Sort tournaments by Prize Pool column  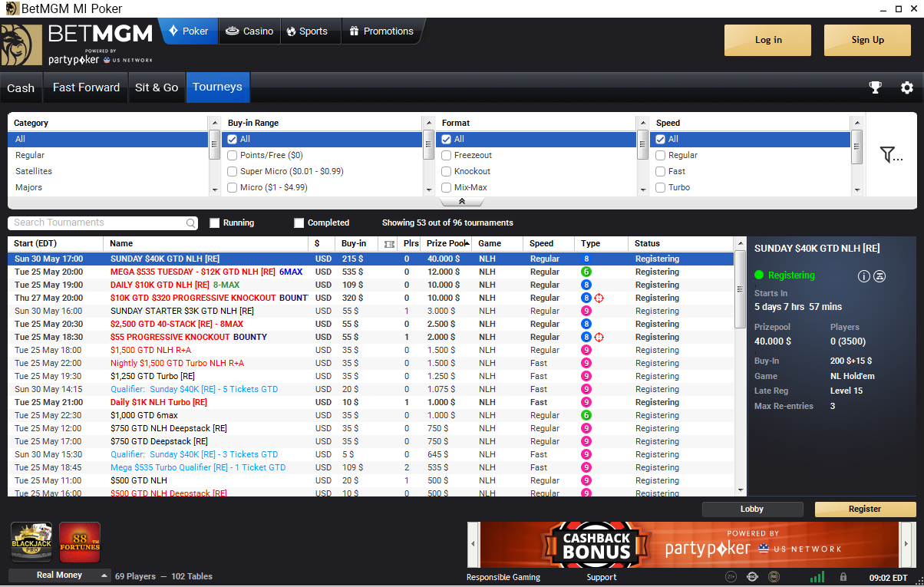pyautogui.click(x=447, y=244)
